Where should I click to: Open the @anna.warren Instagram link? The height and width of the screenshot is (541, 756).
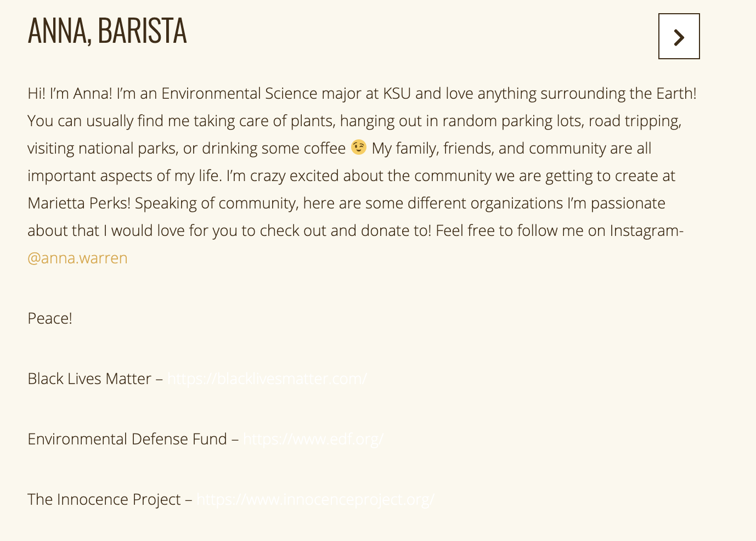[77, 258]
